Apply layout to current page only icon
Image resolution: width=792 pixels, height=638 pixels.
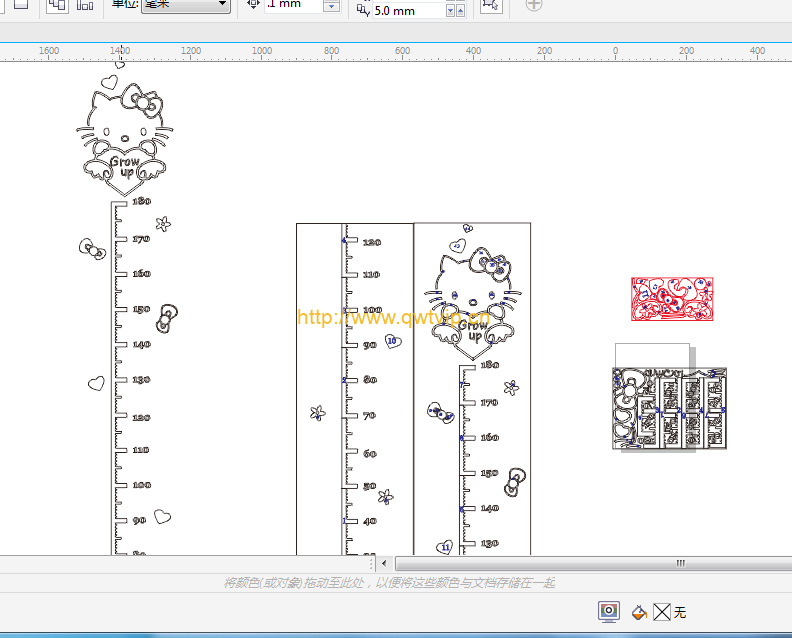coord(85,5)
